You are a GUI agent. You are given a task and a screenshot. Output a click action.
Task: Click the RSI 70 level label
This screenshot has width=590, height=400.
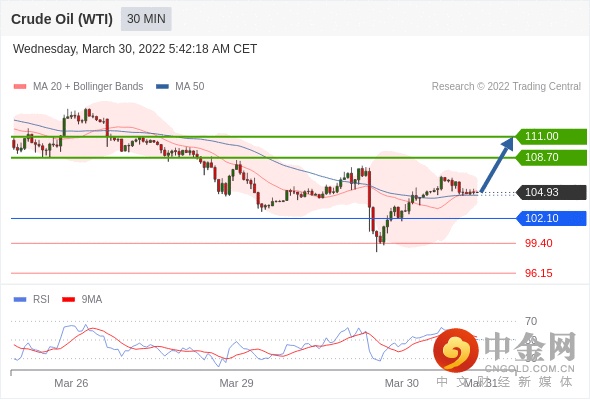(x=531, y=321)
